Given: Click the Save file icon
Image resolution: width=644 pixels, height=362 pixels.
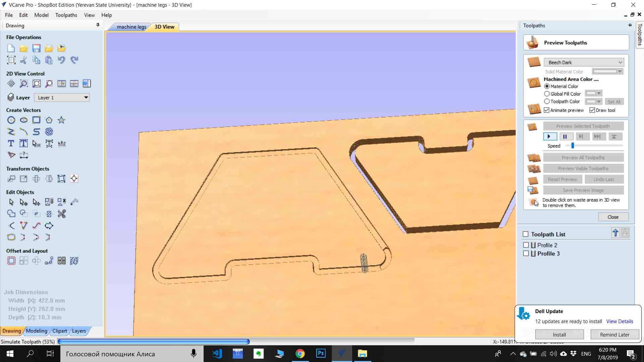Looking at the screenshot, I should 36,48.
